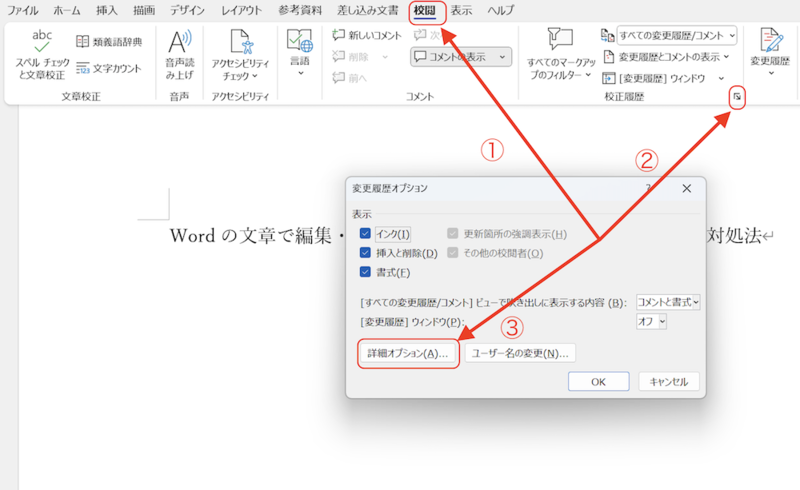Open 変更履歴とコメントの表示 menu
Screen dimensions: 800x490
click(x=666, y=57)
